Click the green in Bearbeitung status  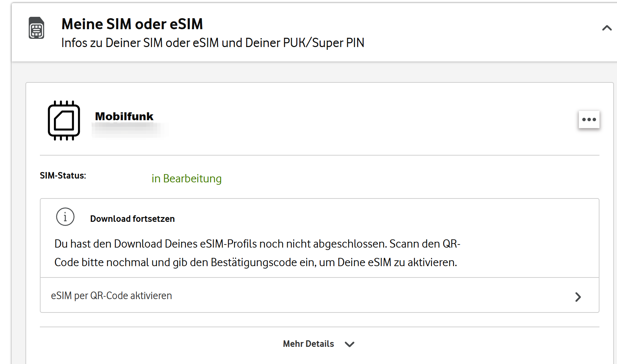(x=186, y=179)
